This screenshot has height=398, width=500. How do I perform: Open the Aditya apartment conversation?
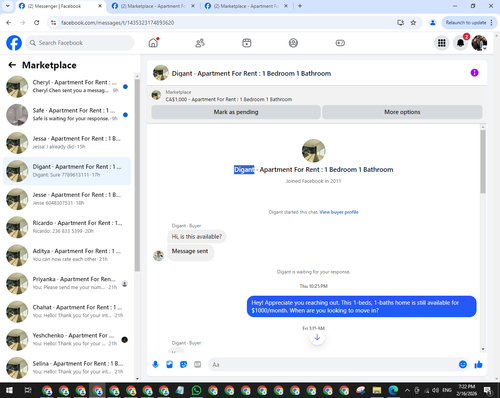(x=67, y=255)
